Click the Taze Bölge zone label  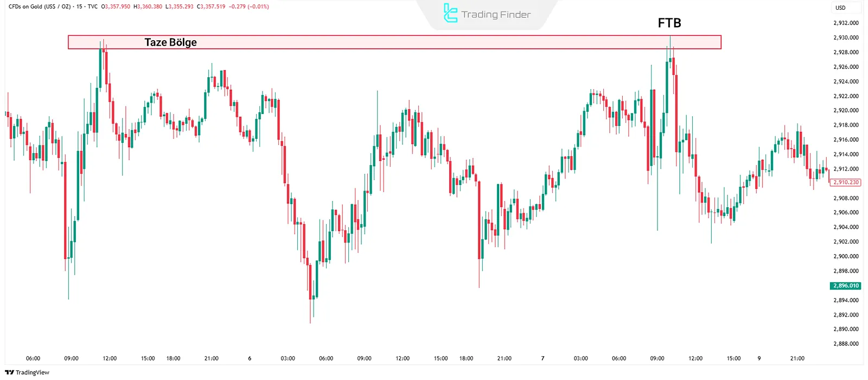point(170,42)
